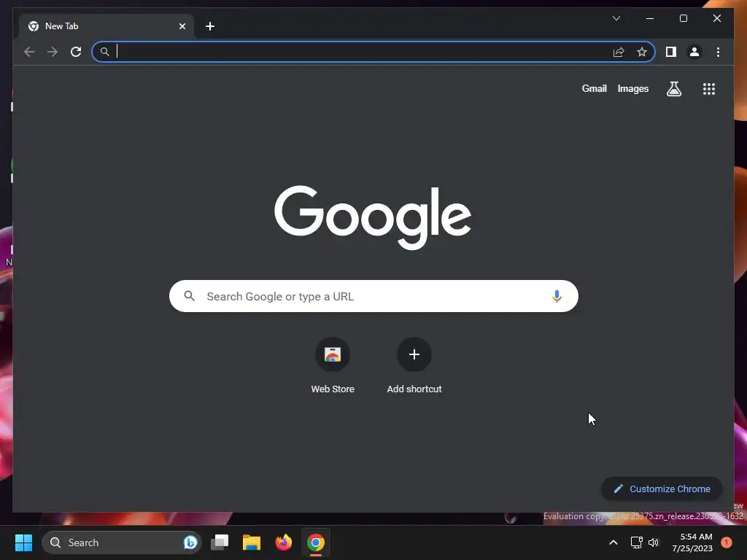Open the Gmail link
This screenshot has width=747, height=560.
[594, 88]
